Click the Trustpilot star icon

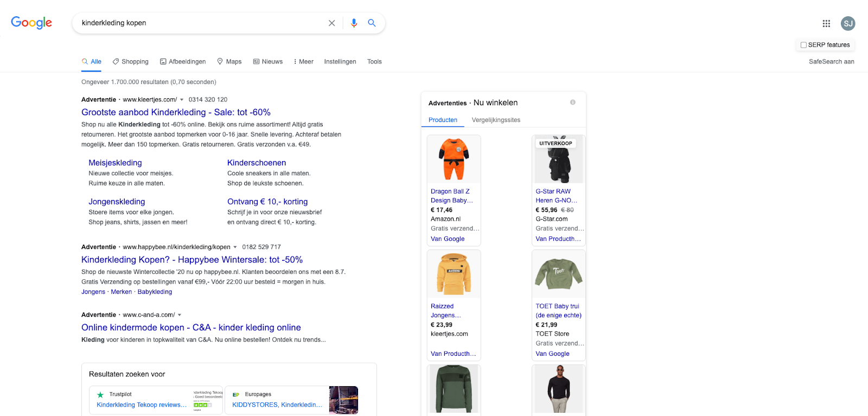click(100, 395)
